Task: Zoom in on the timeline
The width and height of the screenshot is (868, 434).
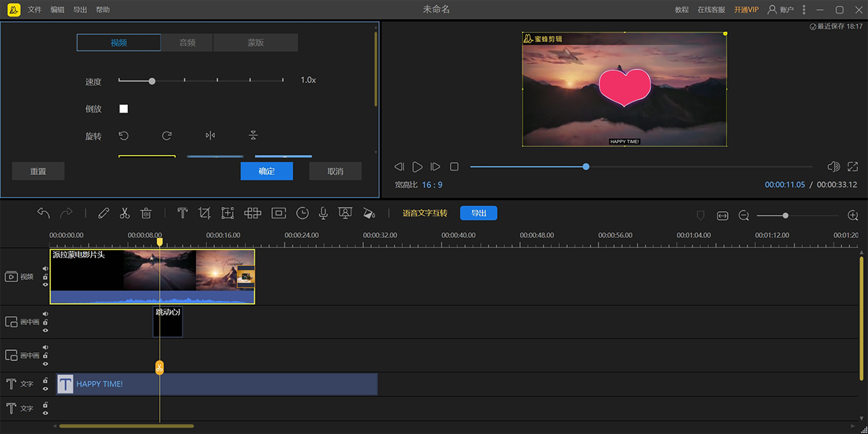Action: [853, 216]
